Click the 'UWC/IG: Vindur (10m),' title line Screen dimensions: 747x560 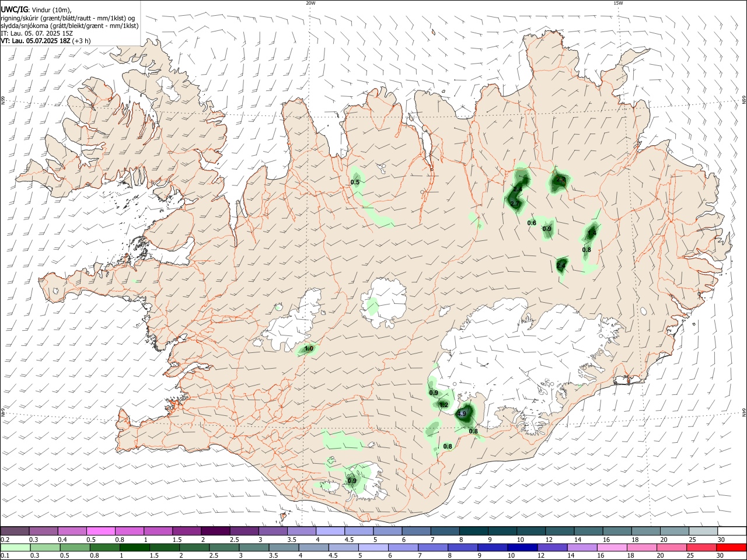[36, 10]
